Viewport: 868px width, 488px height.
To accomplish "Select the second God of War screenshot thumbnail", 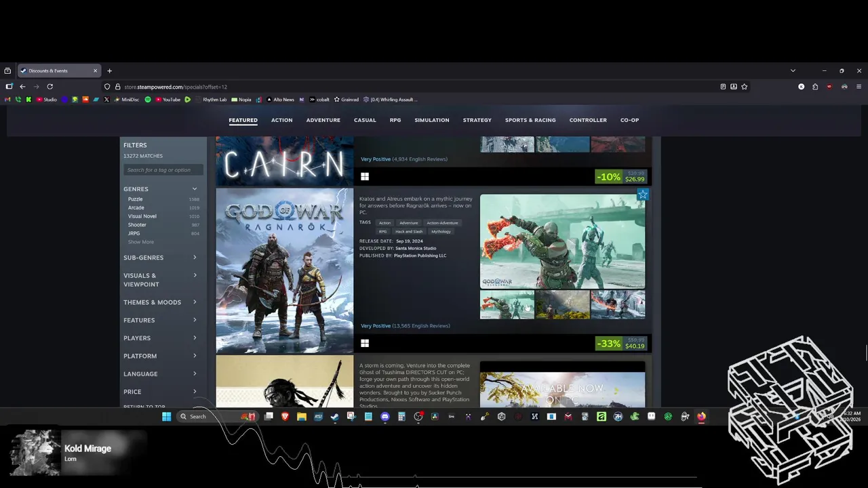I will (562, 305).
